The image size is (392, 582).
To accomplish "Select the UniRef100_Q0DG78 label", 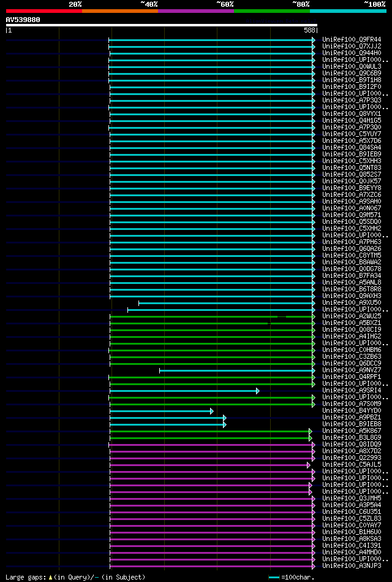I will point(352,269).
